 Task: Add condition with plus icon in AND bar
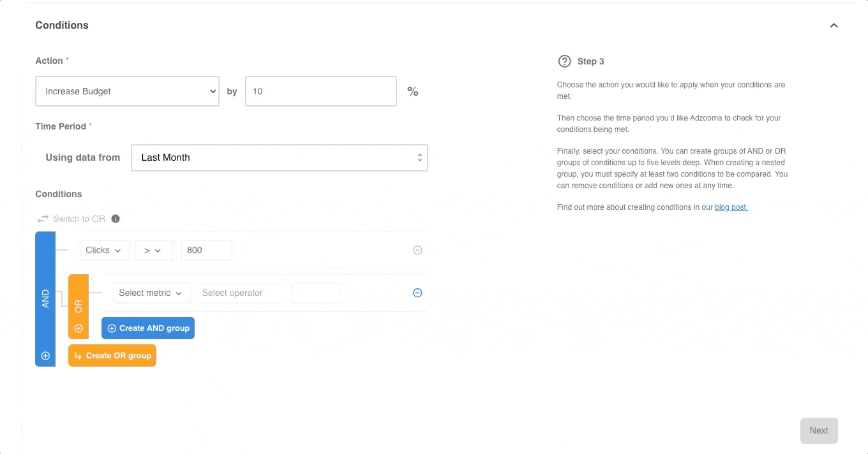click(x=45, y=356)
